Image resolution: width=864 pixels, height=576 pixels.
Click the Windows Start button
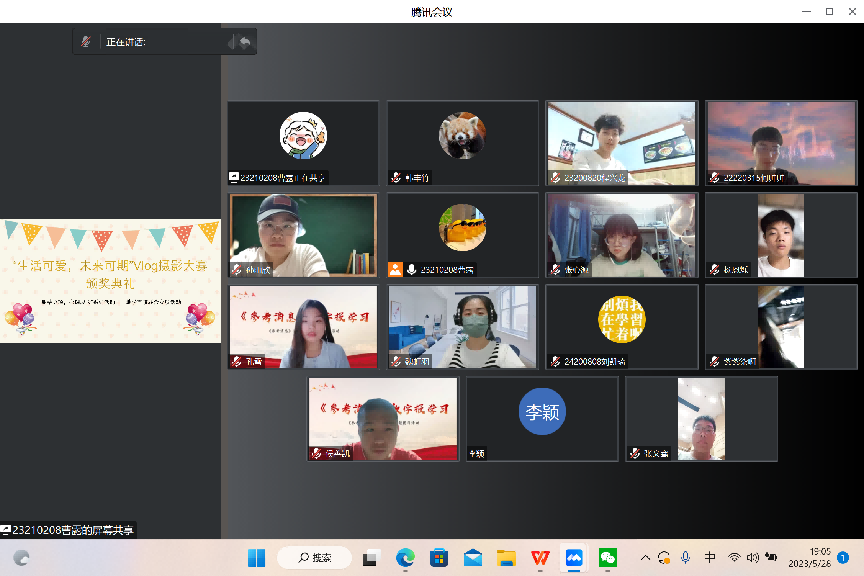click(256, 557)
